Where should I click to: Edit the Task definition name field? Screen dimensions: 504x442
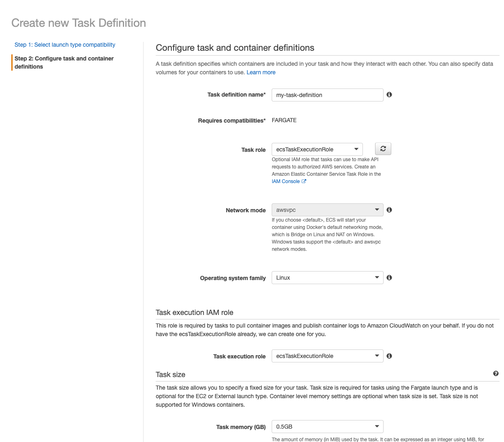coord(327,95)
